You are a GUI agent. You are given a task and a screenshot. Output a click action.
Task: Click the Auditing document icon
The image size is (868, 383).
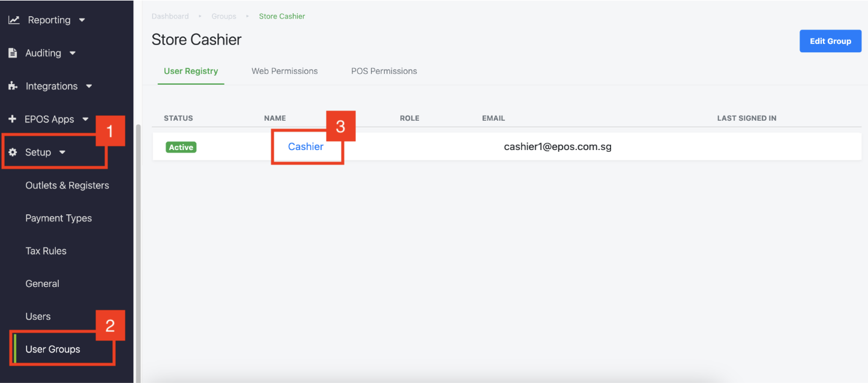tap(13, 53)
